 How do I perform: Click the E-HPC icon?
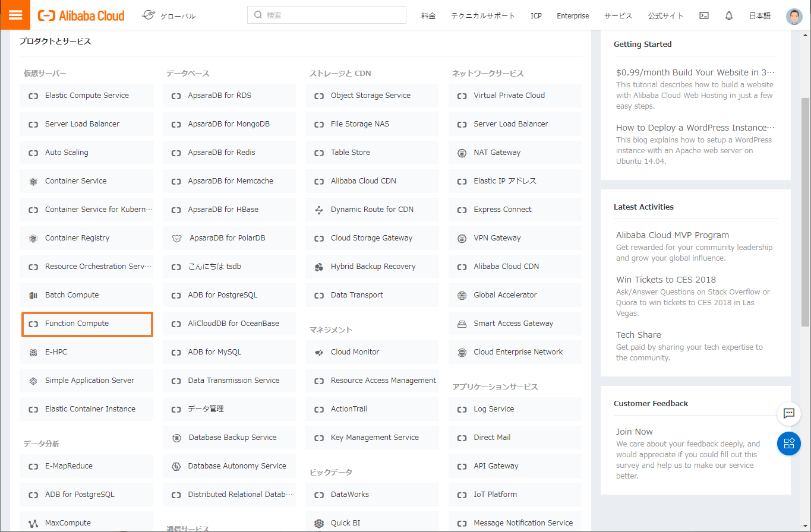pyautogui.click(x=33, y=352)
